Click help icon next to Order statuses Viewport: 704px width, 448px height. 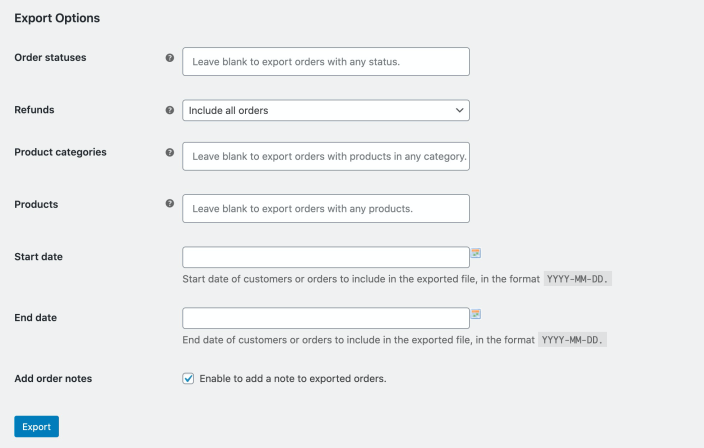[x=169, y=58]
